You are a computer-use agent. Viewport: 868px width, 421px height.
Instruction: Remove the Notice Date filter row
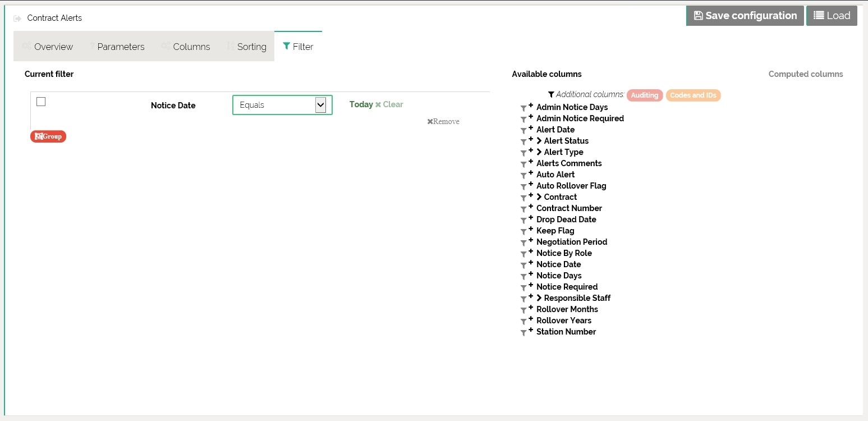tap(443, 122)
